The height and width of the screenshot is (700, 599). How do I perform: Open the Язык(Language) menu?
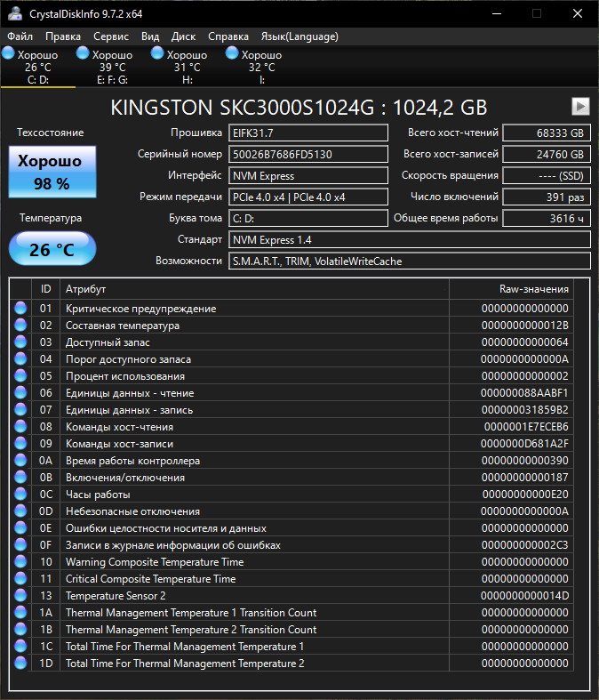(299, 36)
